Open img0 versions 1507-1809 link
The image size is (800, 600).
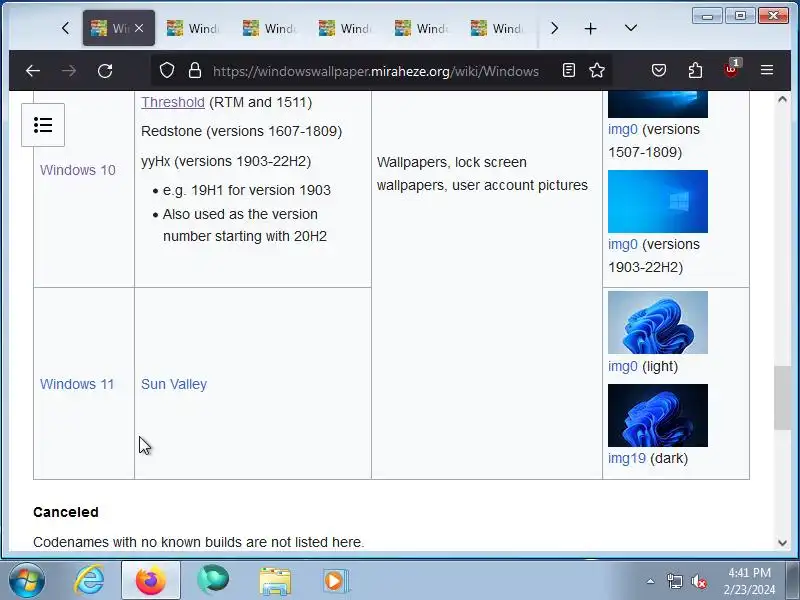622,130
